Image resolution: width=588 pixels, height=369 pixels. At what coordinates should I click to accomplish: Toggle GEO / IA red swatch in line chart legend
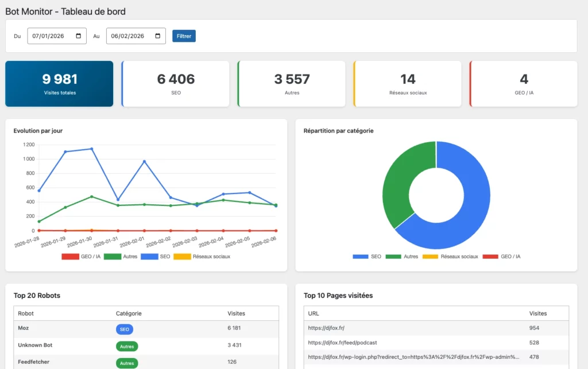point(70,257)
